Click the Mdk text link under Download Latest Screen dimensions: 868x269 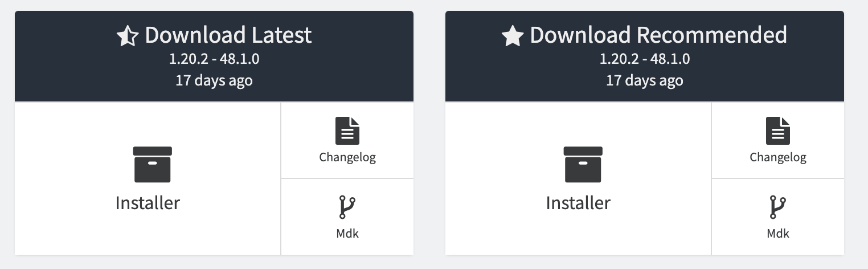tap(347, 233)
